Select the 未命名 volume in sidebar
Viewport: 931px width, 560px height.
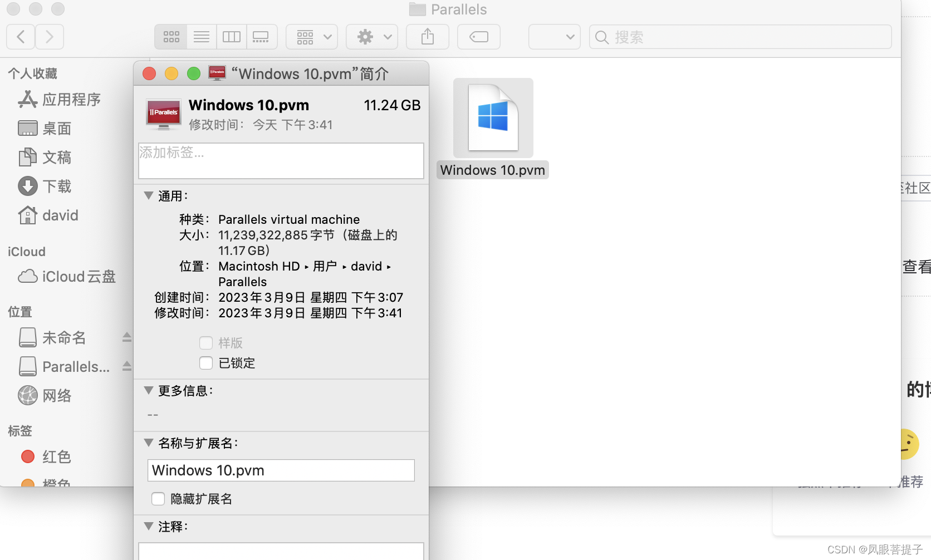point(52,338)
